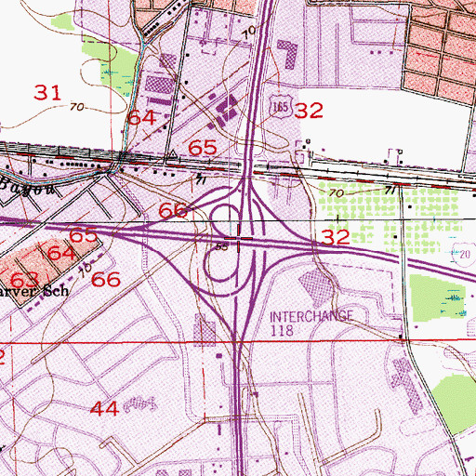The height and width of the screenshot is (476, 476).
Task: Click the red "63" on the pink block
Action: pyautogui.click(x=24, y=280)
